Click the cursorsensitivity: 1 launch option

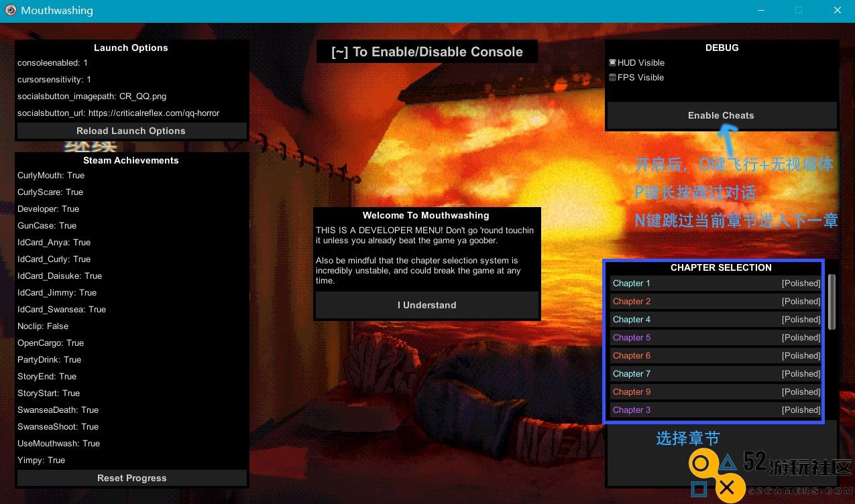pyautogui.click(x=54, y=79)
